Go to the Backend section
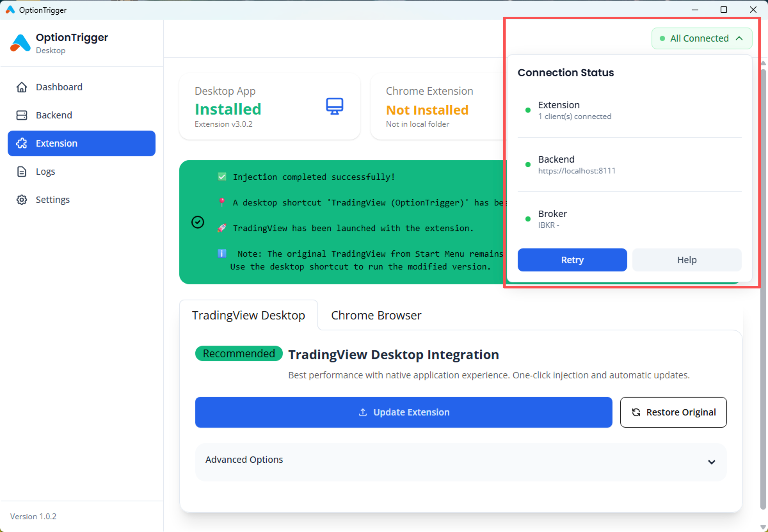The width and height of the screenshot is (768, 532). point(81,115)
